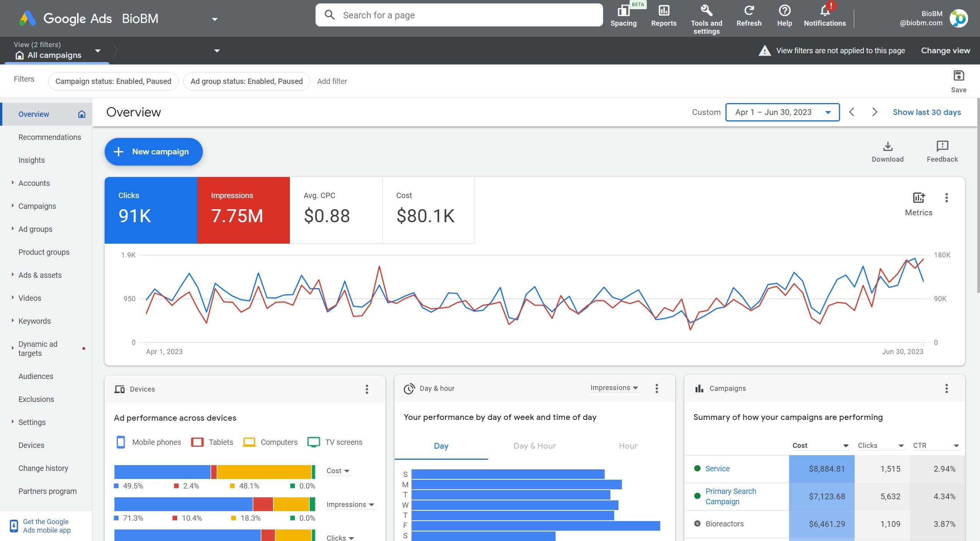Select the Impressions scorecard tile

(x=243, y=210)
